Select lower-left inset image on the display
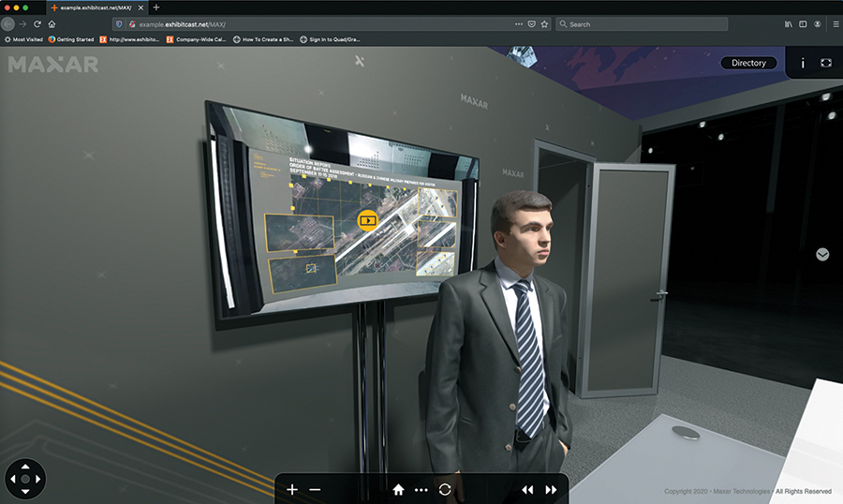The height and width of the screenshot is (504, 843). click(x=303, y=274)
